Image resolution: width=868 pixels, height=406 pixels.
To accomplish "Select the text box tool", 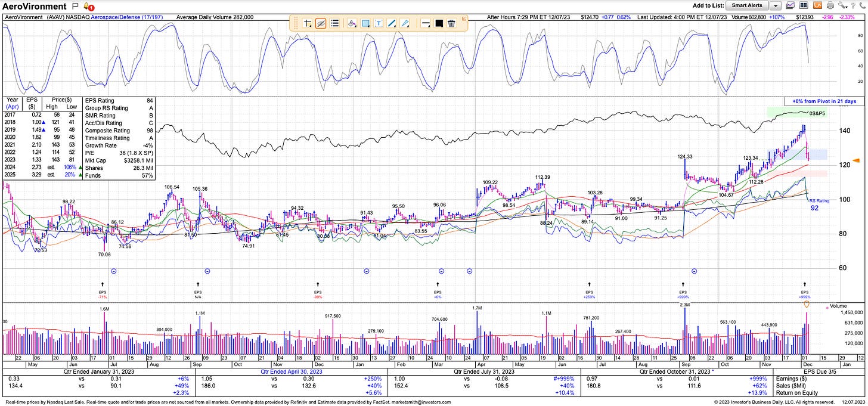I will (379, 23).
